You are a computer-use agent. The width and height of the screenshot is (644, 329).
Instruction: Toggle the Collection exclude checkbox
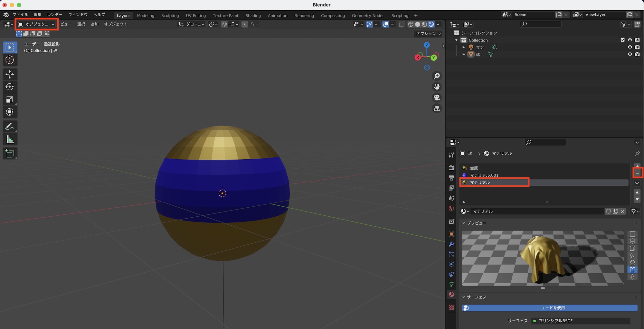click(622, 40)
